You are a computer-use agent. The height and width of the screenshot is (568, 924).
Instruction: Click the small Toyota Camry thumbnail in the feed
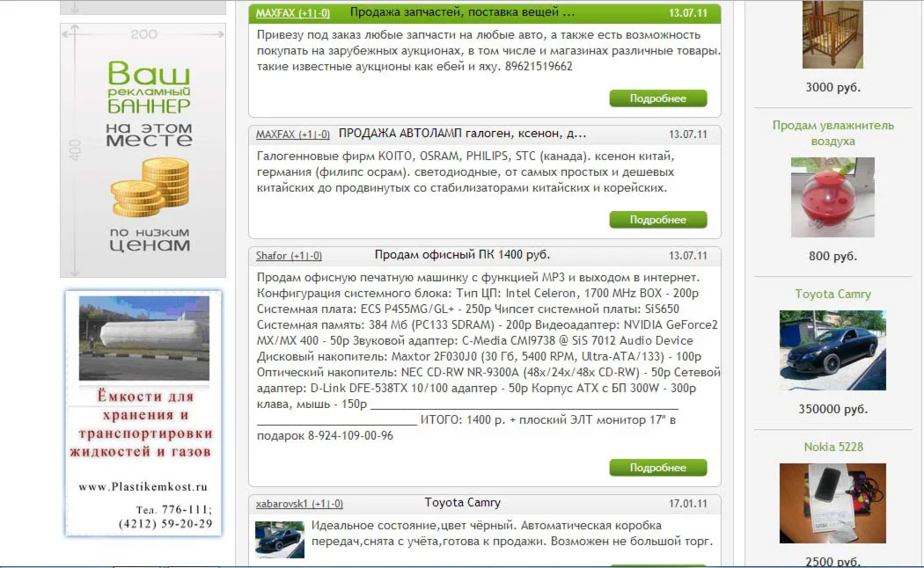[x=280, y=540]
